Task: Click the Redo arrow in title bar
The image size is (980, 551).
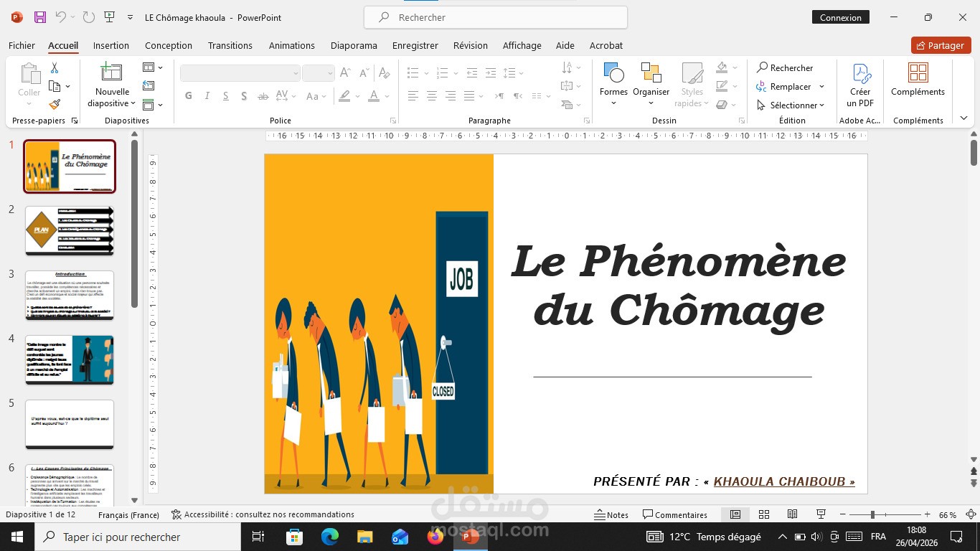Action: point(88,17)
